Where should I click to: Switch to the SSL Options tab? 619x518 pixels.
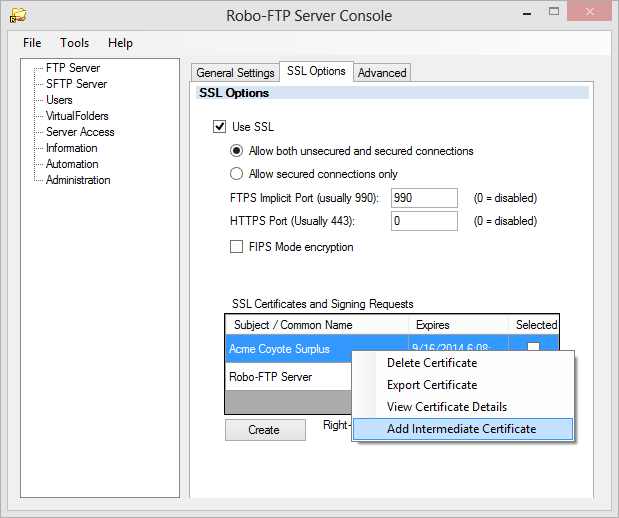(316, 71)
